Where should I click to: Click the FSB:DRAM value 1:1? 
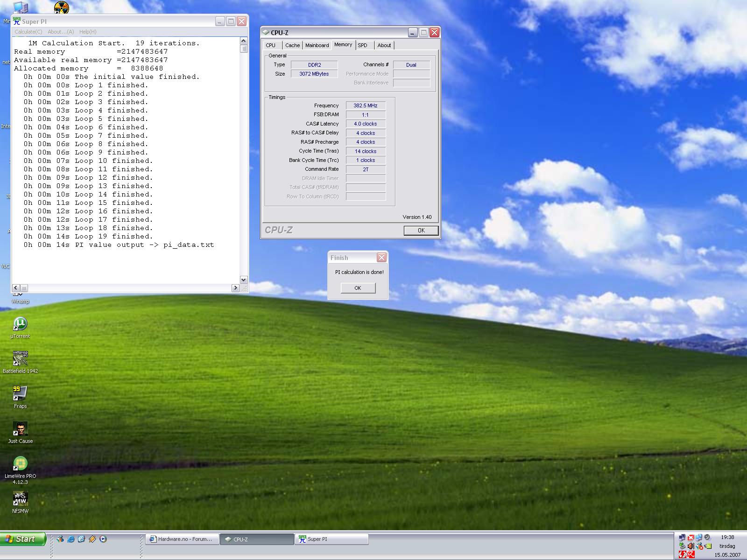[x=366, y=115]
